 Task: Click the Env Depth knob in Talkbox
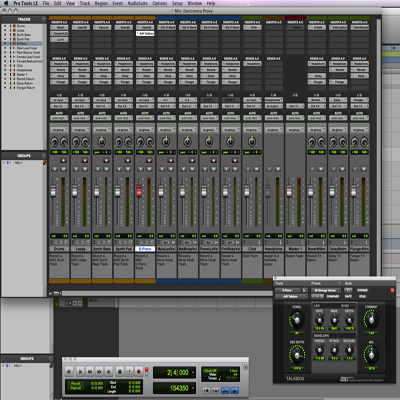(296, 355)
